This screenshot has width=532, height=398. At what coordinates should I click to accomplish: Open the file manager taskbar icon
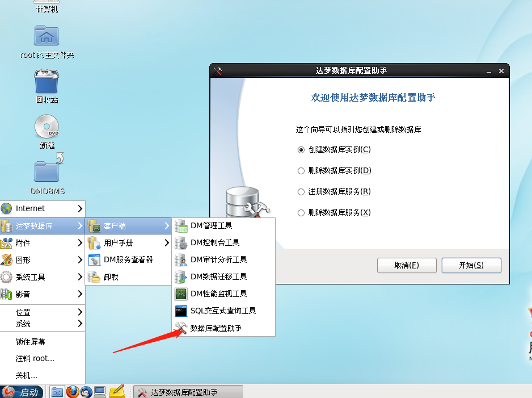click(x=57, y=392)
